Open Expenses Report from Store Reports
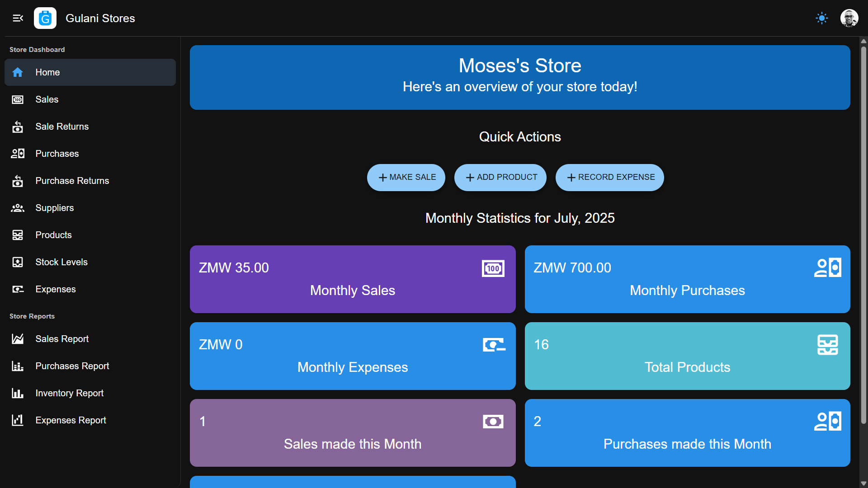Image resolution: width=868 pixels, height=488 pixels. coord(71,420)
